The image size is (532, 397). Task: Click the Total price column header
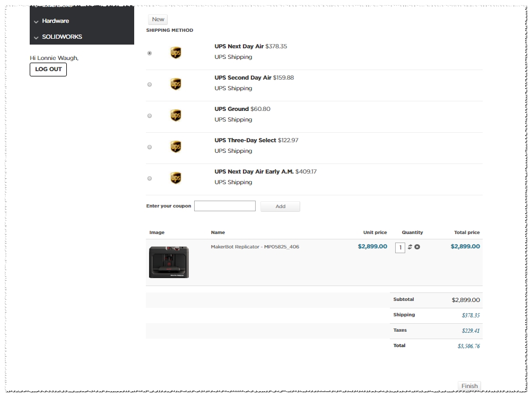click(467, 232)
